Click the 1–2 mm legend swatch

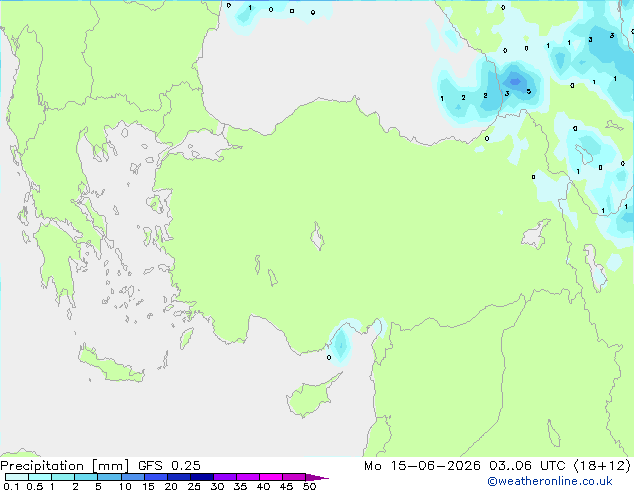click(x=63, y=477)
